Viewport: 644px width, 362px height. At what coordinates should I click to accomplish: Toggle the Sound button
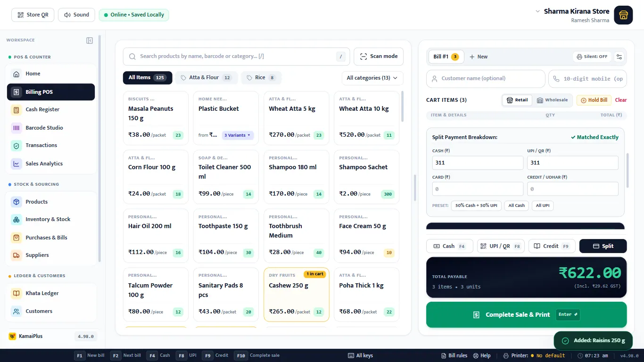(76, 15)
